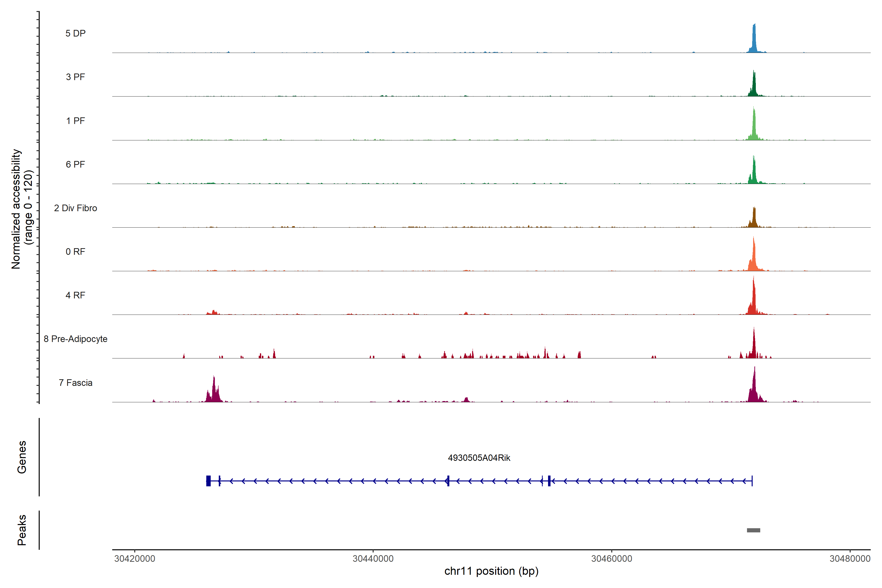Click the 0 RF track label

coord(75,252)
